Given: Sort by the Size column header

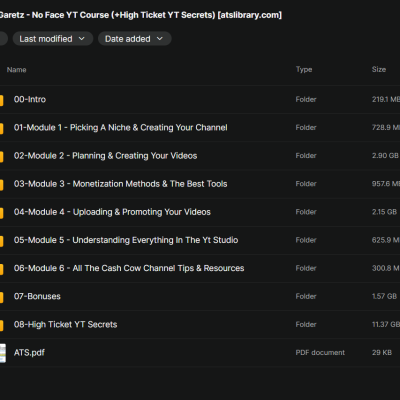Looking at the screenshot, I should pos(379,69).
